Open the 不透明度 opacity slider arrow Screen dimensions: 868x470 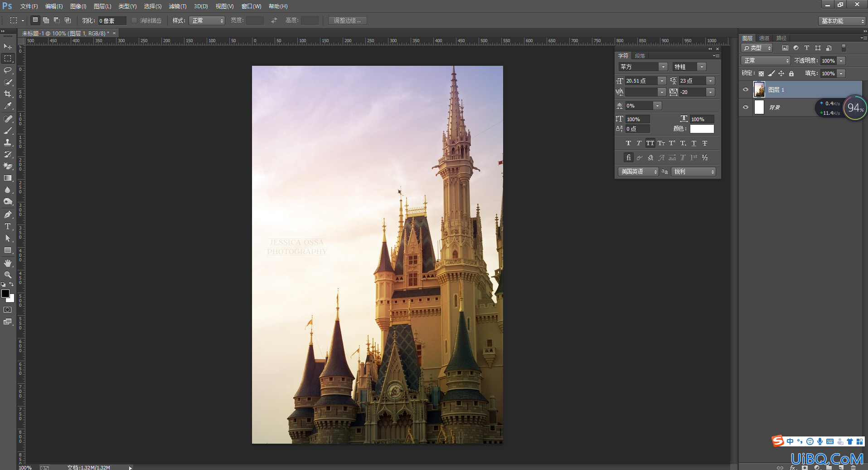[841, 61]
